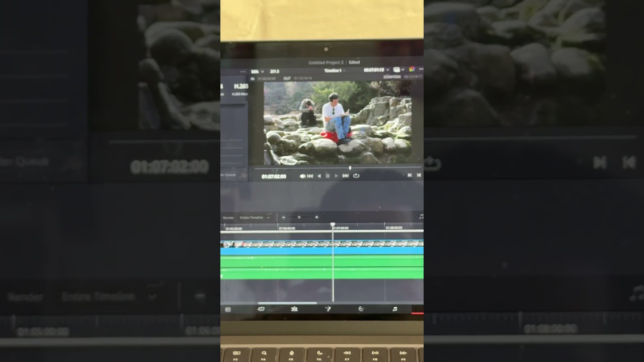The height and width of the screenshot is (362, 644).
Task: Click the timeline playhead at 01:07:00:00
Action: (333, 225)
